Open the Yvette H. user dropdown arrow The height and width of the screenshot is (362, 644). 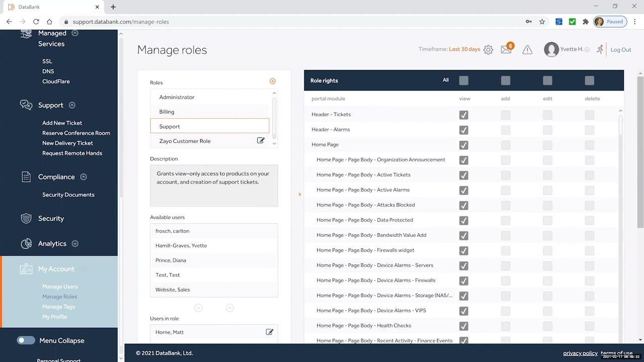(587, 50)
